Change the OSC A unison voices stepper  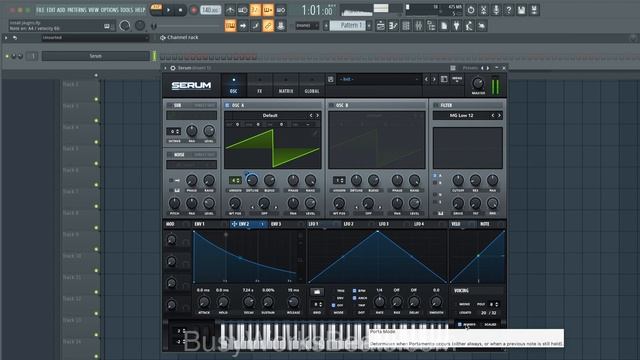pyautogui.click(x=235, y=180)
